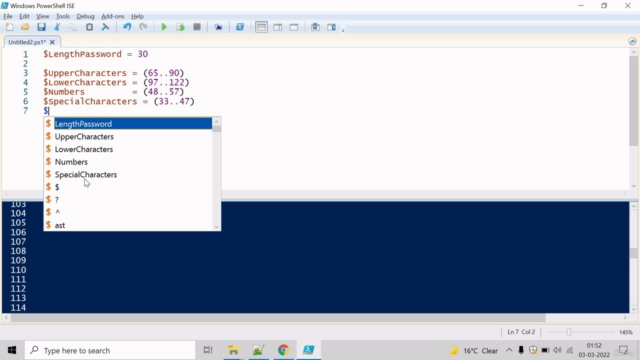Open the Help menu
Image resolution: width=640 pixels, height=360 pixels.
pyautogui.click(x=137, y=16)
